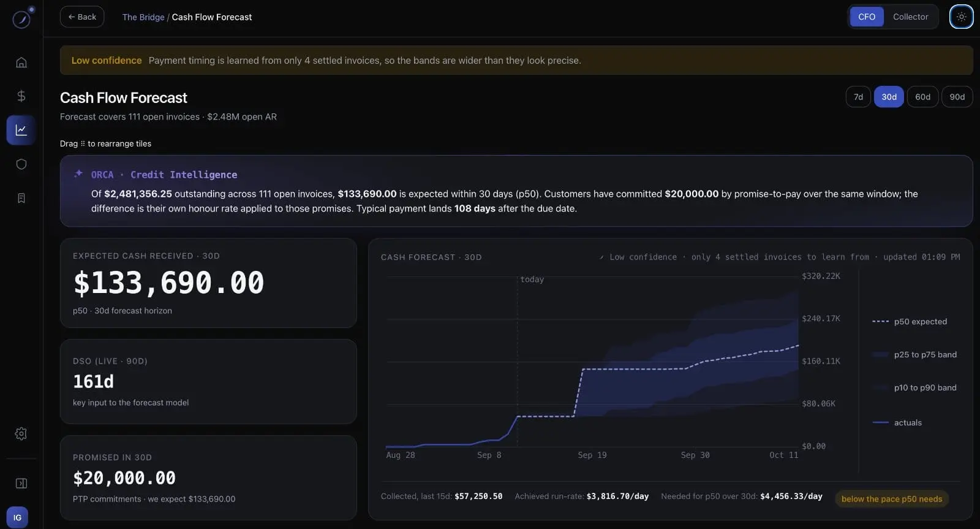This screenshot has height=529, width=980.
Task: Open the settings gear icon
Action: (21, 433)
